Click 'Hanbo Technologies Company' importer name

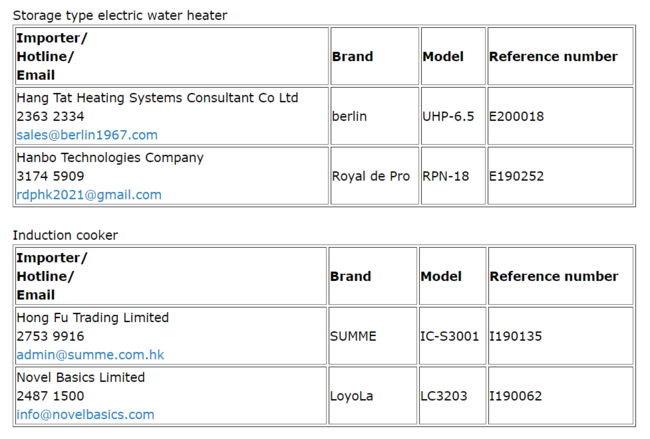coord(110,158)
